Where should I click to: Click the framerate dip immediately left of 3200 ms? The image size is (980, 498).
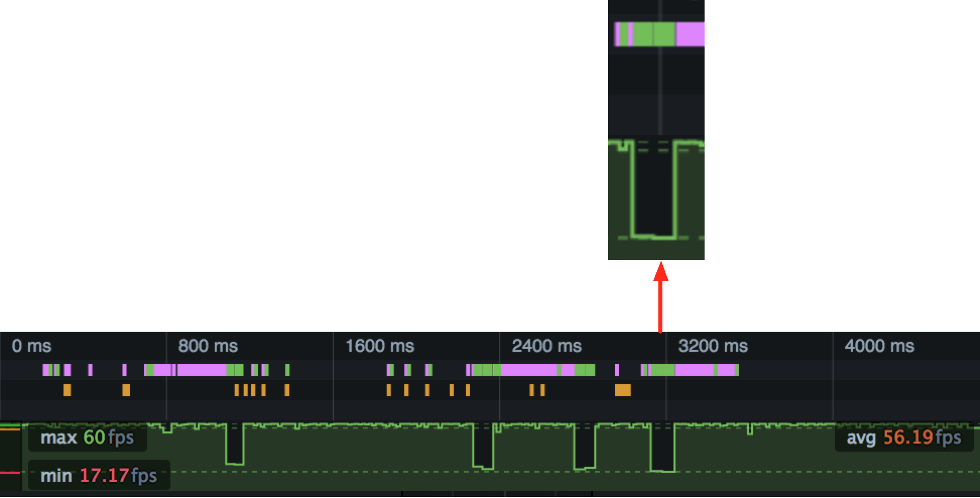pyautogui.click(x=662, y=448)
